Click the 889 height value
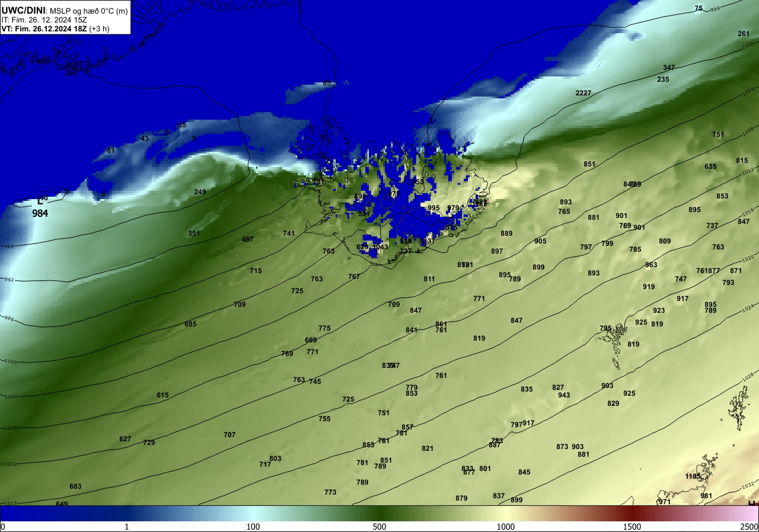Viewport: 759px width, 532px height. click(x=506, y=233)
